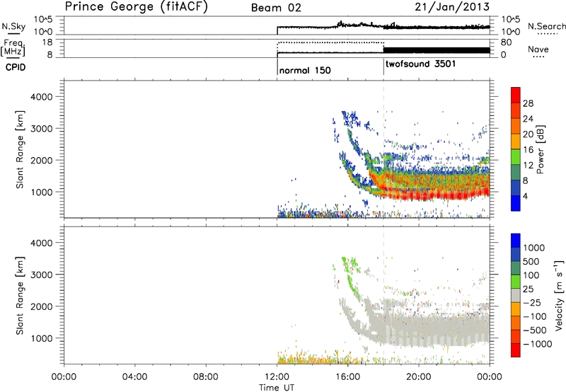Click the blue swatch of Power colorbar
Screen dimensions: 566x392
pyautogui.click(x=516, y=203)
